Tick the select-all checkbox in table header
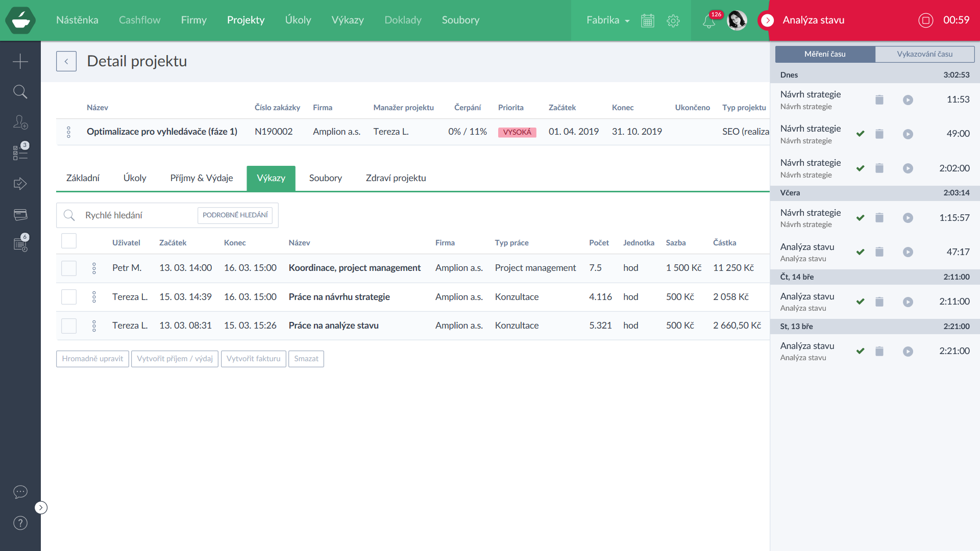Viewport: 980px width, 551px height. pyautogui.click(x=69, y=241)
